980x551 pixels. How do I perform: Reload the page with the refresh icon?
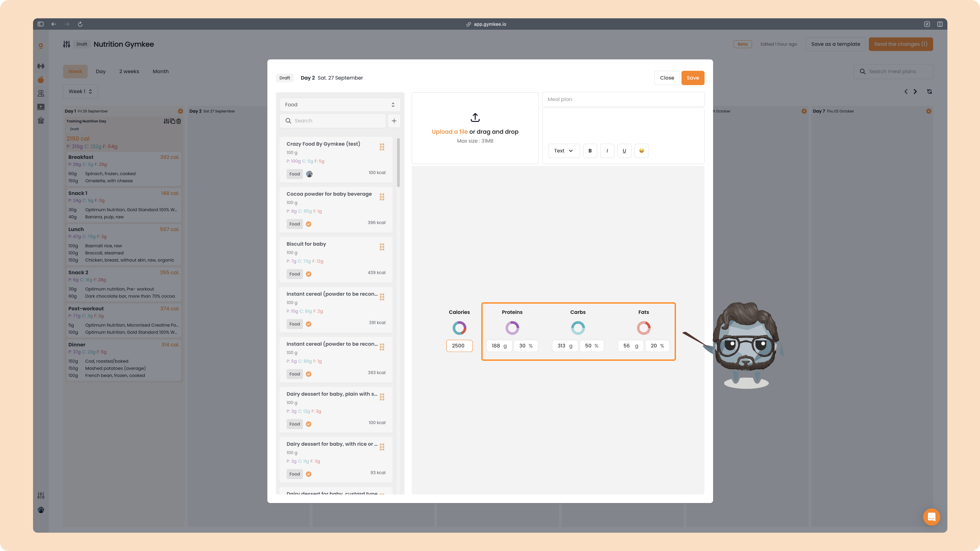(x=80, y=24)
